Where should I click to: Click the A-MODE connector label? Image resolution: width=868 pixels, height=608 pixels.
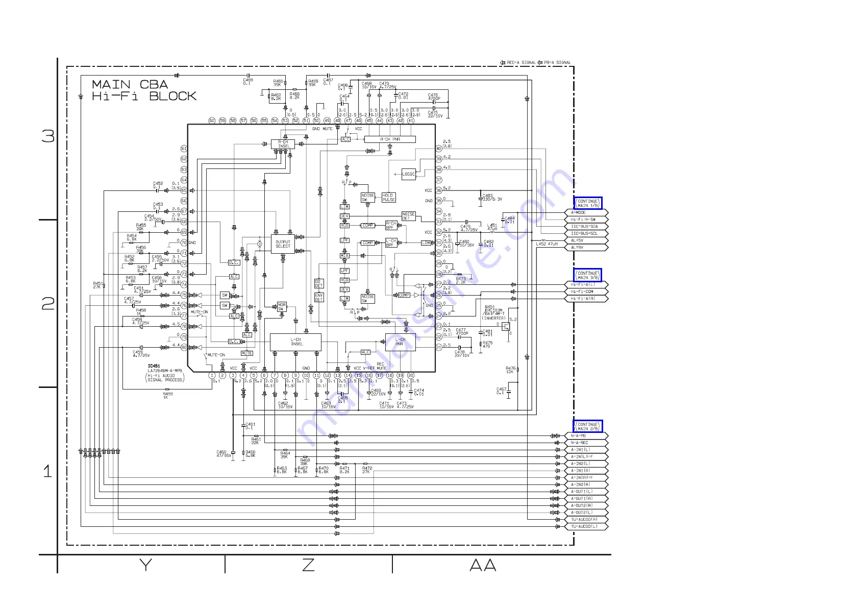586,213
